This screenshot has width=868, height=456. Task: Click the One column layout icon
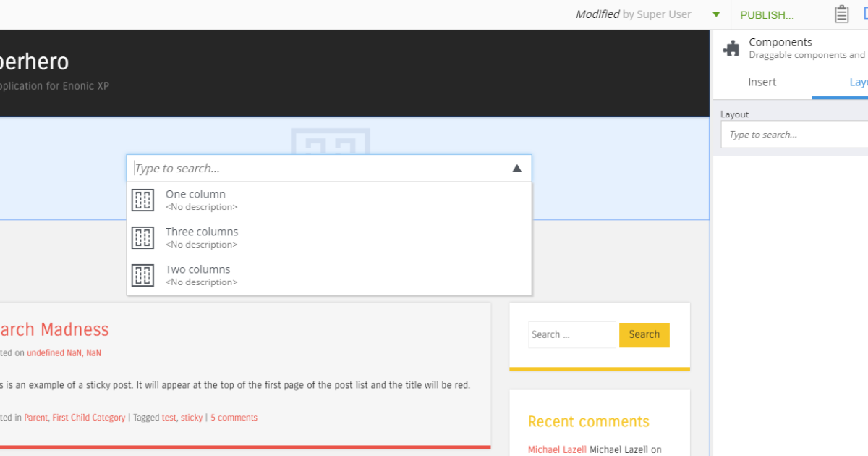(142, 200)
